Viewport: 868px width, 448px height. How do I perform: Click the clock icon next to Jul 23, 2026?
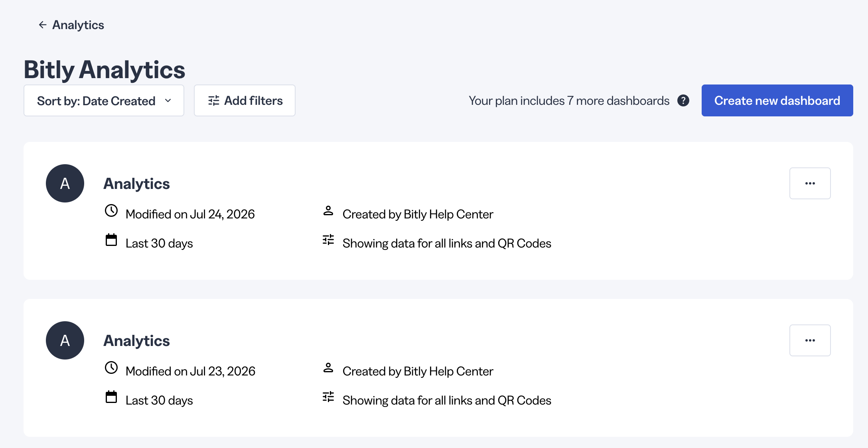coord(111,368)
